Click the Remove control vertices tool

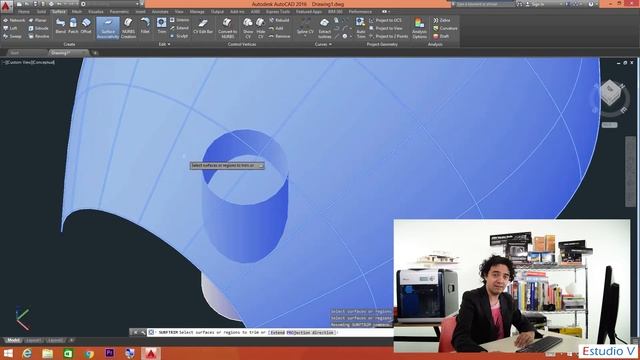pos(280,36)
